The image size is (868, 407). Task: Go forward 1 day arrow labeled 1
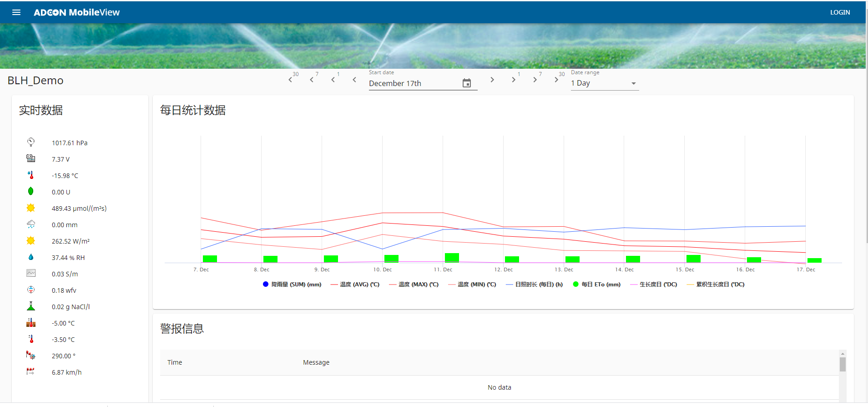coord(513,80)
